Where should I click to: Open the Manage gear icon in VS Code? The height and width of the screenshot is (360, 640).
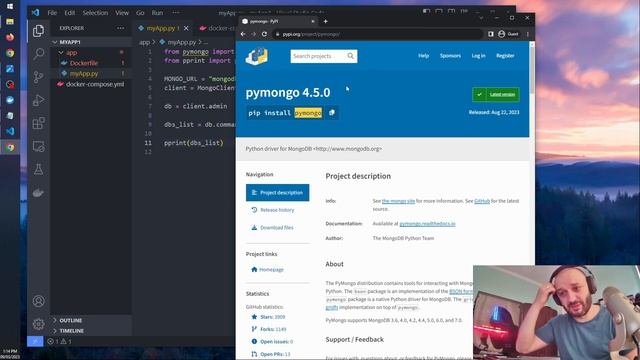38,324
